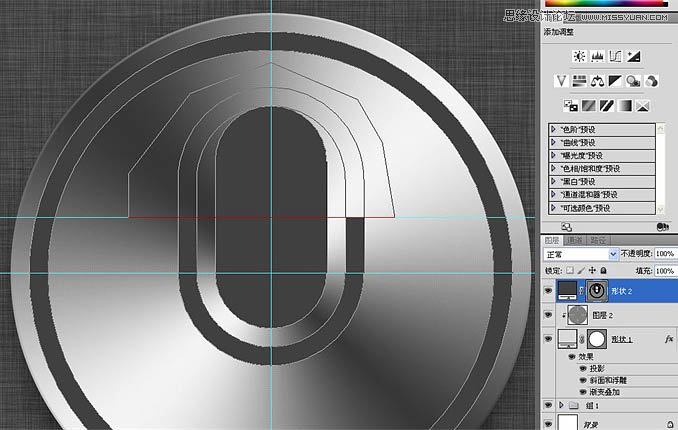Add a Hue/Saturation adjustment icon
This screenshot has height=430, width=678.
coord(579,81)
